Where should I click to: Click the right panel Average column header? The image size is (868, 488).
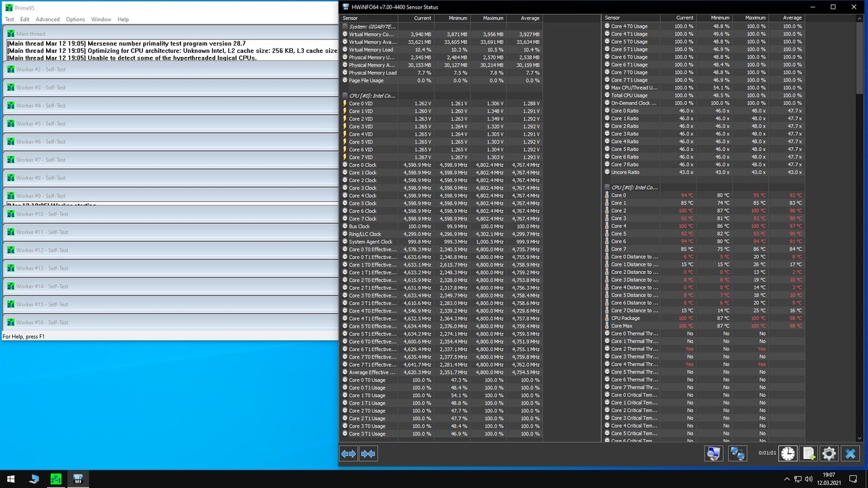(786, 18)
